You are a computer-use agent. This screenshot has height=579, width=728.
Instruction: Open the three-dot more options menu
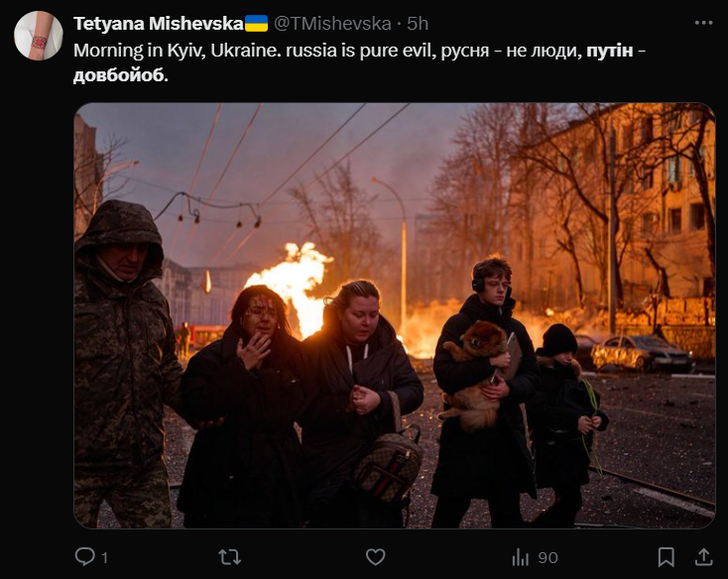703,23
